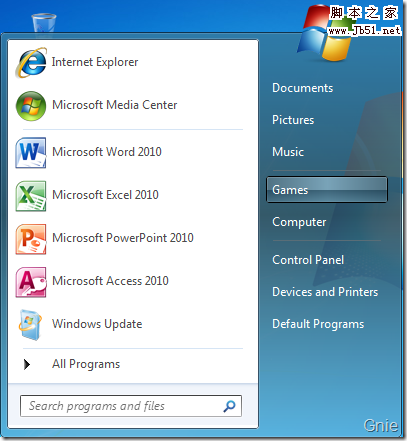The image size is (407, 441).
Task: Show the All Programs list
Action: point(86,364)
